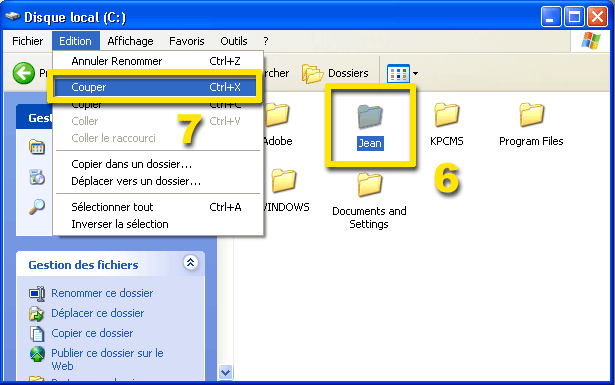The image size is (615, 385).
Task: Open the Affichage menu
Action: pos(130,41)
